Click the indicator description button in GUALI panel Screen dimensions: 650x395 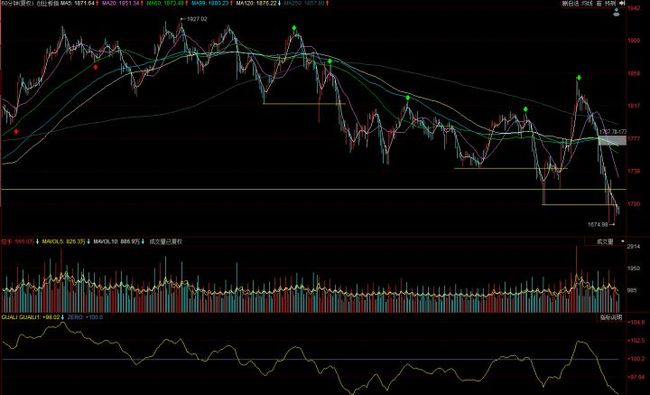611,317
